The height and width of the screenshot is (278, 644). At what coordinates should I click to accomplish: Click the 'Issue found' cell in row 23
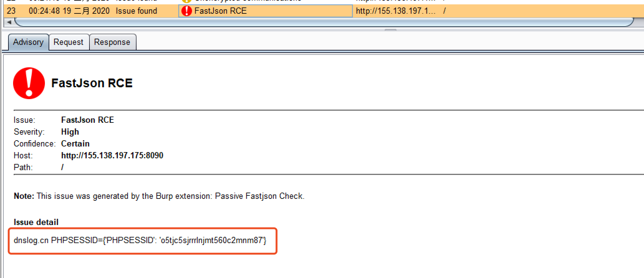click(137, 11)
